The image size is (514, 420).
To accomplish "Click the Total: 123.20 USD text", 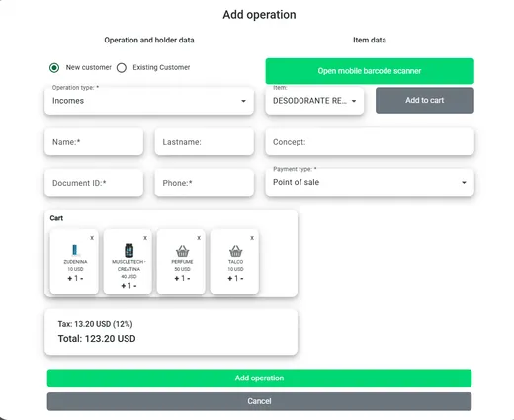I will tap(97, 339).
